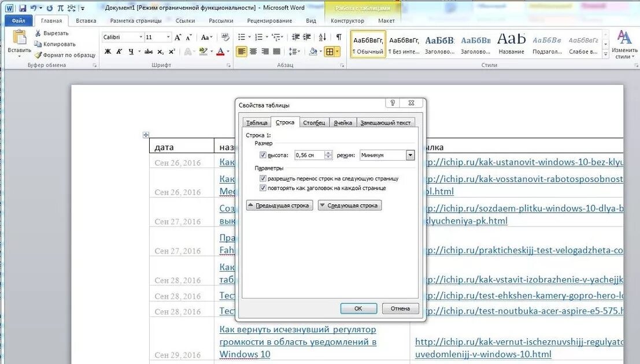Open the test-noutbuka-acer-aspire link
The height and width of the screenshot is (364, 640).
(x=524, y=311)
